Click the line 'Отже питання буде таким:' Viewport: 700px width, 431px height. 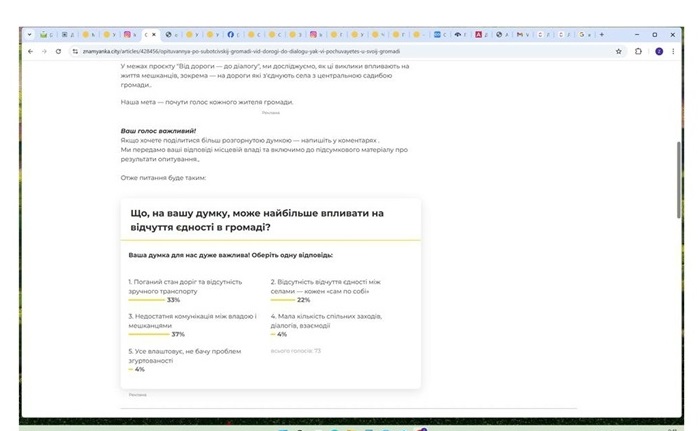(x=163, y=177)
